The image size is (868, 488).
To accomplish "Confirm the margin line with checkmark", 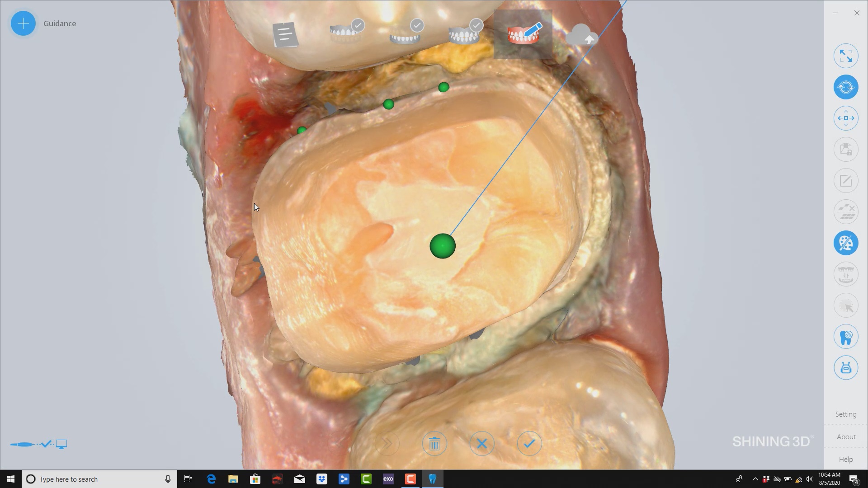I will point(529,444).
